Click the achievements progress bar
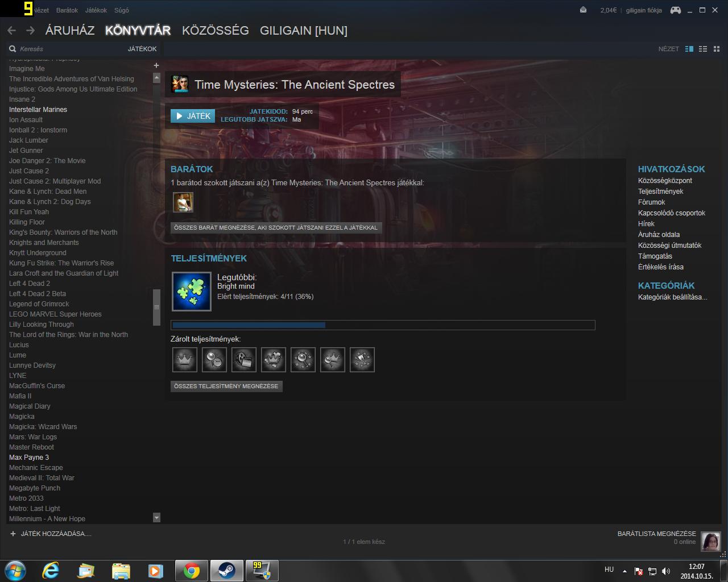The image size is (728, 582). click(383, 325)
